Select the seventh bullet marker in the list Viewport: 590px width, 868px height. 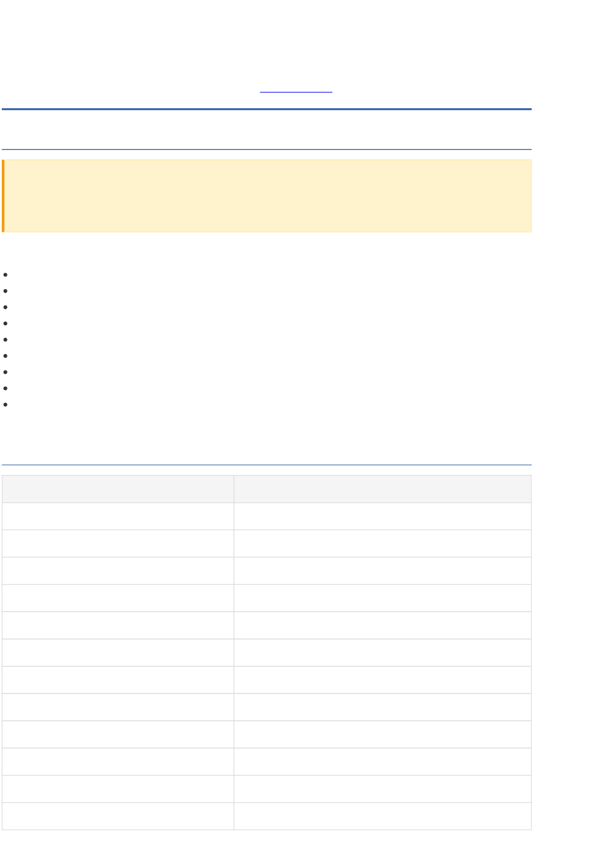point(5,372)
